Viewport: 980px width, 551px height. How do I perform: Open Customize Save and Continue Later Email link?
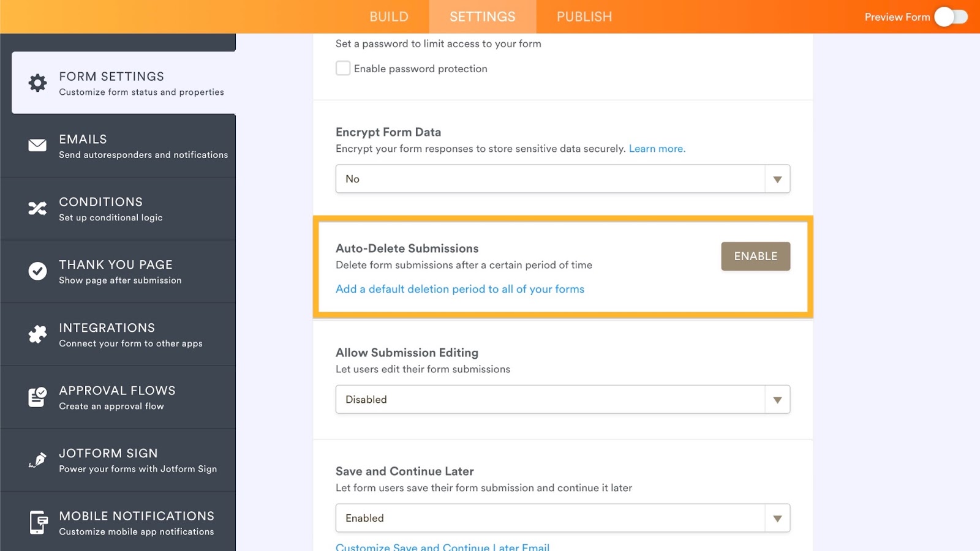click(442, 546)
